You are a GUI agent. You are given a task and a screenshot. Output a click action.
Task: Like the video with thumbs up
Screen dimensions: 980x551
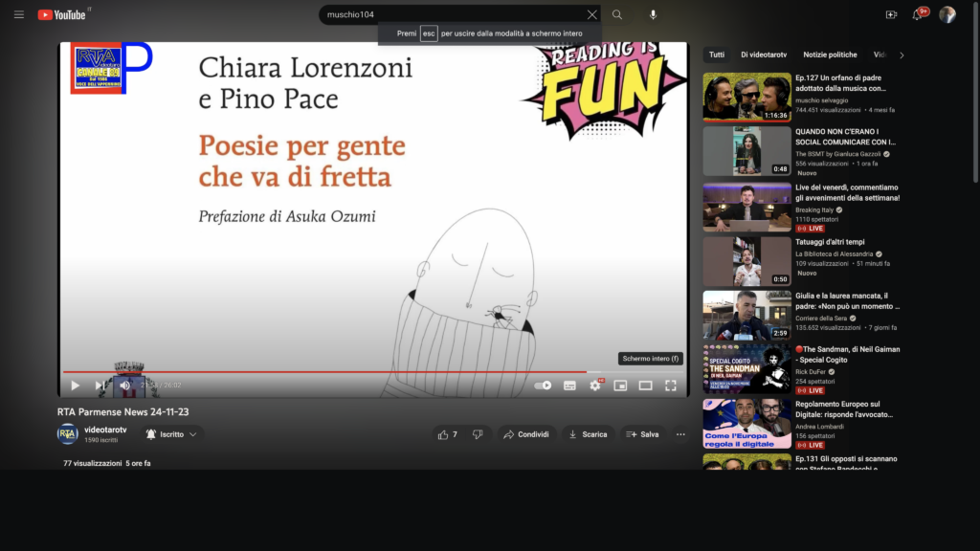point(448,434)
